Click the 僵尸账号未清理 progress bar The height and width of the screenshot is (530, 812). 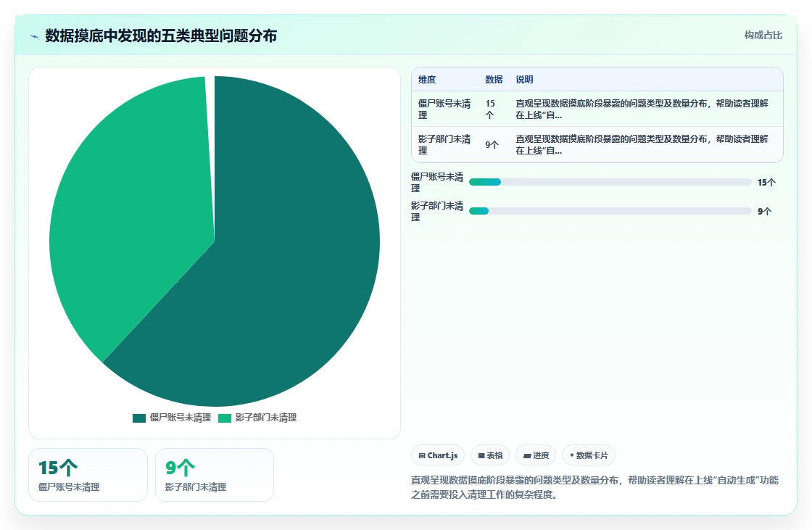(610, 182)
